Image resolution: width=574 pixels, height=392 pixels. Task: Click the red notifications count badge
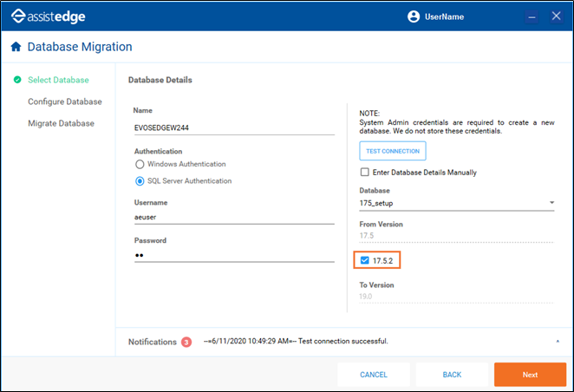coord(186,342)
